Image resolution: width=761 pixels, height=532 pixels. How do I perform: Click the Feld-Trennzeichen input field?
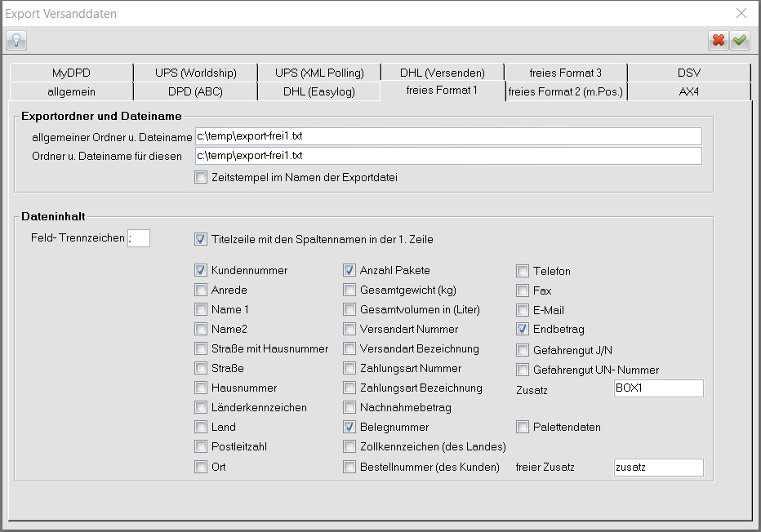139,238
